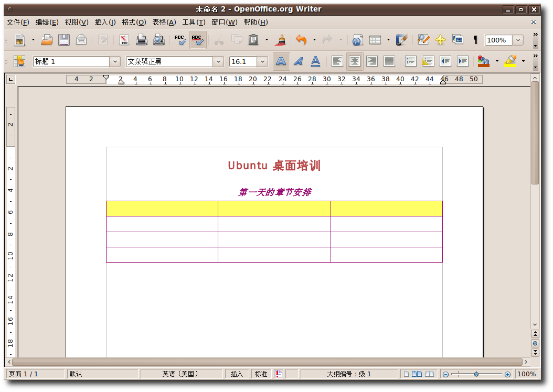Open Gallery icon
Screen dimensions: 553x392
(x=458, y=40)
